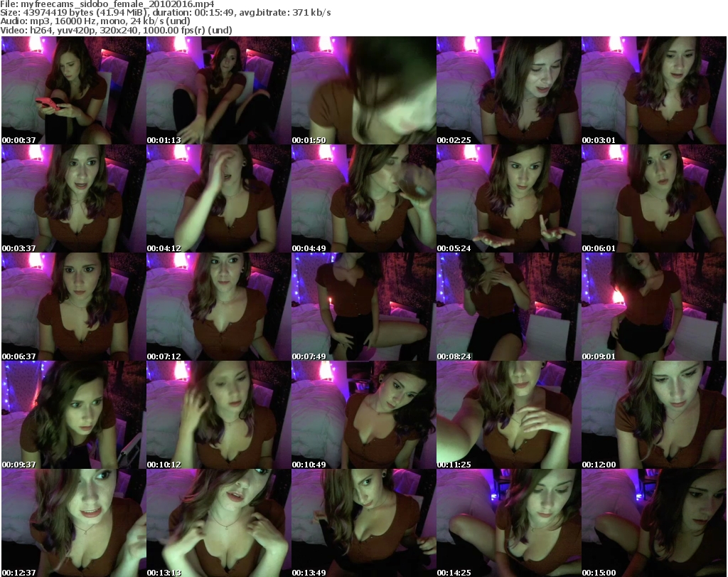Select the thumbnail timestamped 00:15:00
728x577 pixels.
tap(654, 523)
